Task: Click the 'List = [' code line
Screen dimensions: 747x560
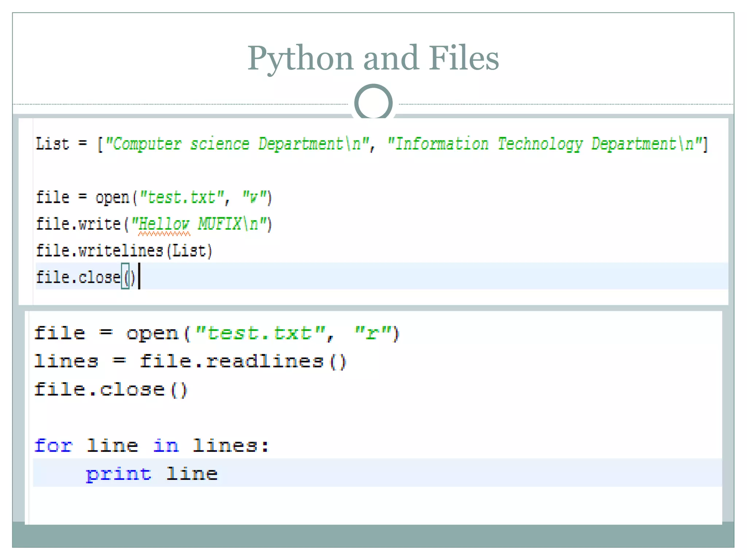Action: click(372, 144)
